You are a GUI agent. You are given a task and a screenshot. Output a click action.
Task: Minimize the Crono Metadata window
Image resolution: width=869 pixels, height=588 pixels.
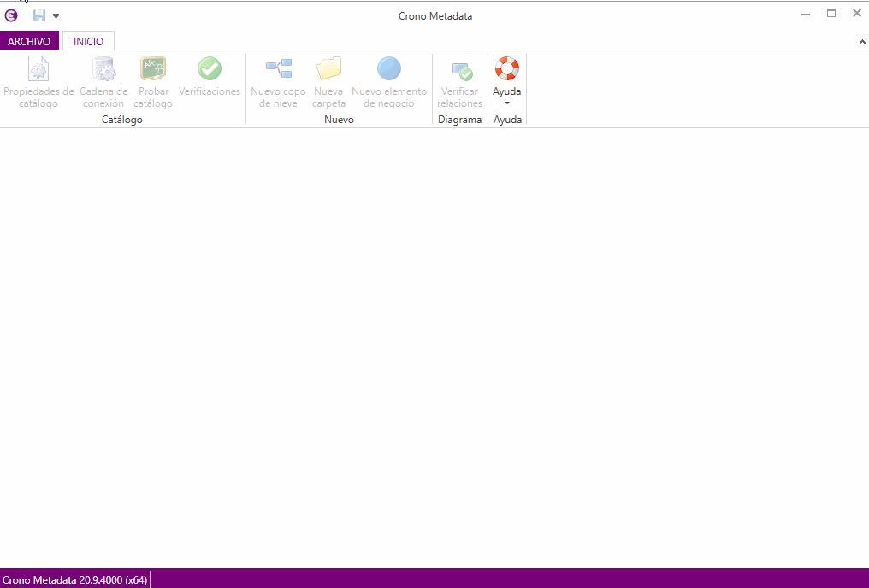coord(805,15)
